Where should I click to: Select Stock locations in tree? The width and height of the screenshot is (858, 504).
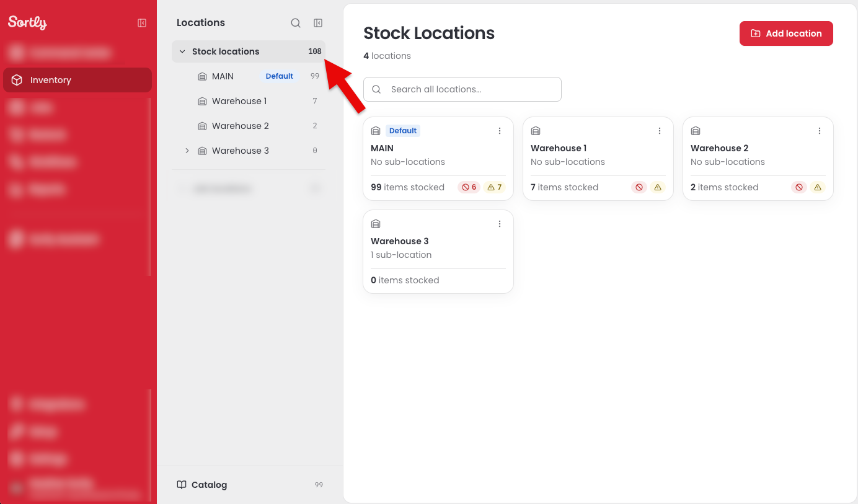pyautogui.click(x=249, y=51)
